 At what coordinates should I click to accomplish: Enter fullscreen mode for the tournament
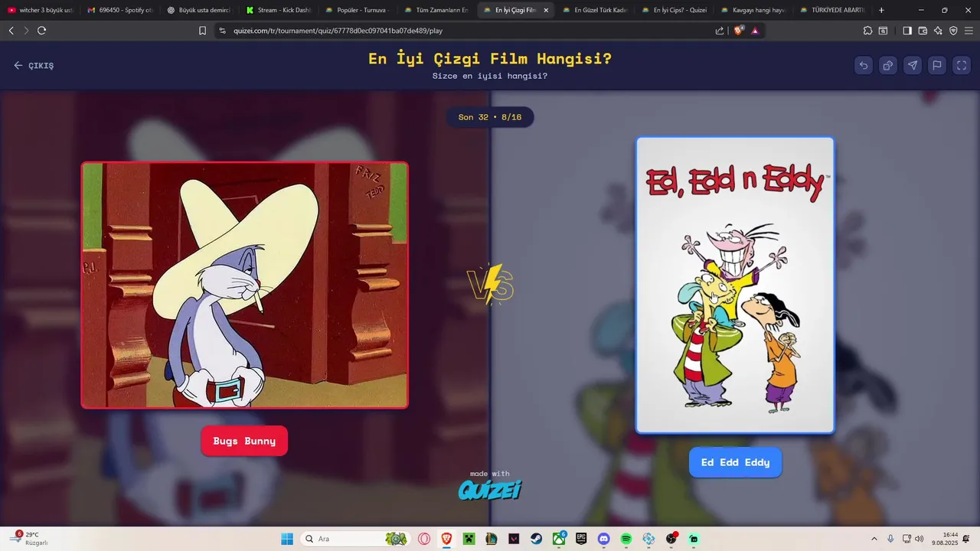(x=962, y=65)
